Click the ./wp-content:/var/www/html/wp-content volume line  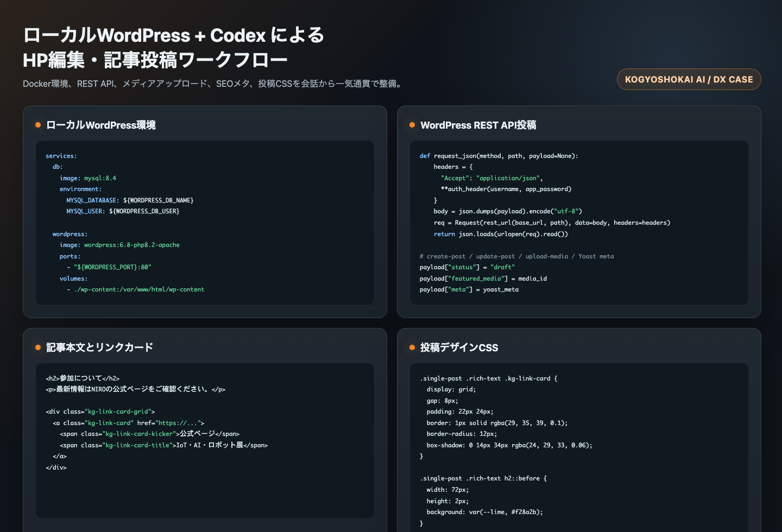click(x=136, y=289)
